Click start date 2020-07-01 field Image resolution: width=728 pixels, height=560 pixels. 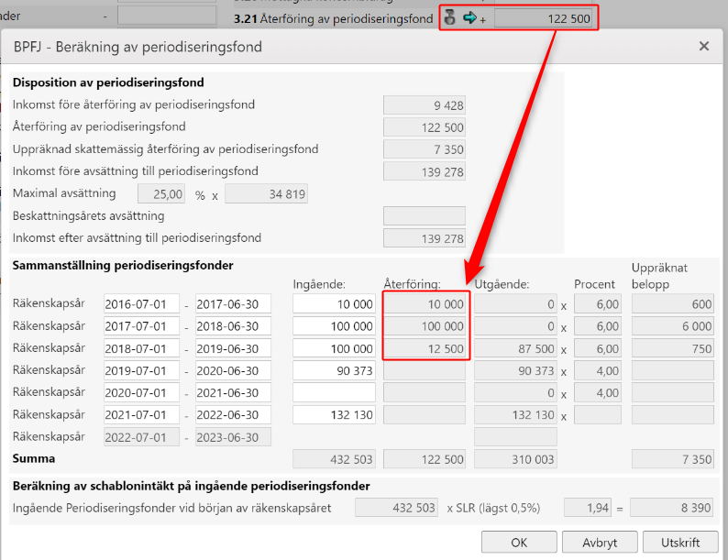coord(141,392)
